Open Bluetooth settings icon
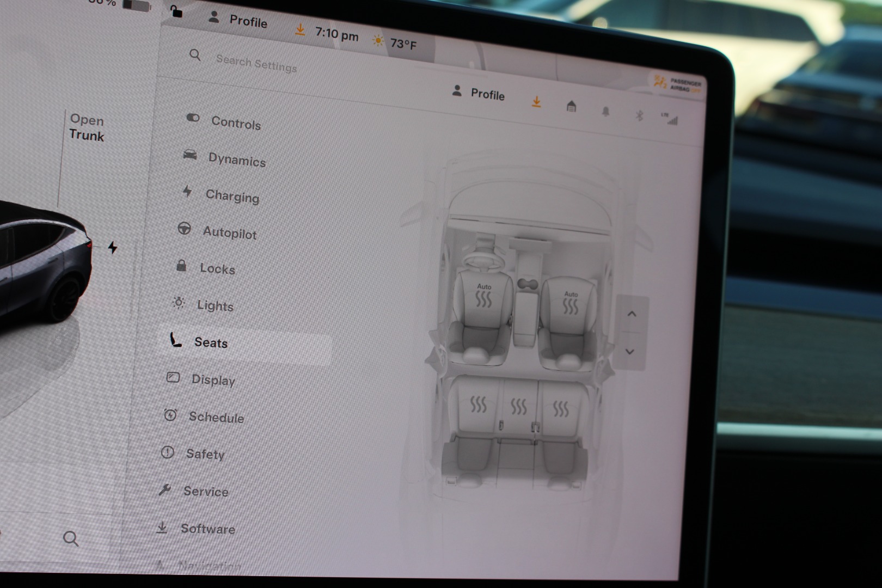The width and height of the screenshot is (882, 588). 640,115
